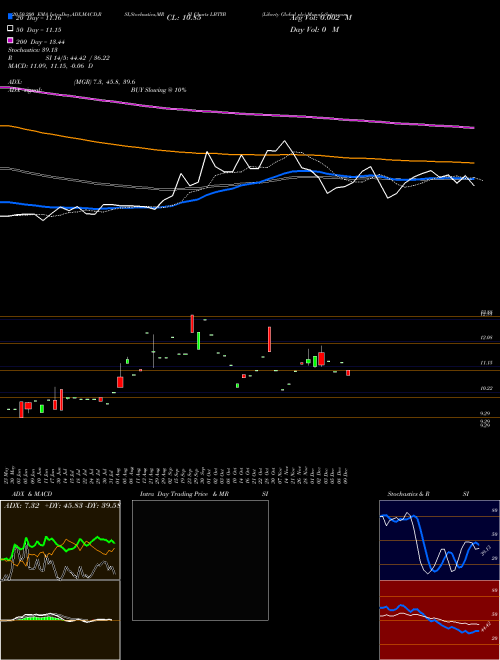Click the 'Avg Vol: 0.002 M' label
This screenshot has width=500, height=660.
tap(321, 18)
